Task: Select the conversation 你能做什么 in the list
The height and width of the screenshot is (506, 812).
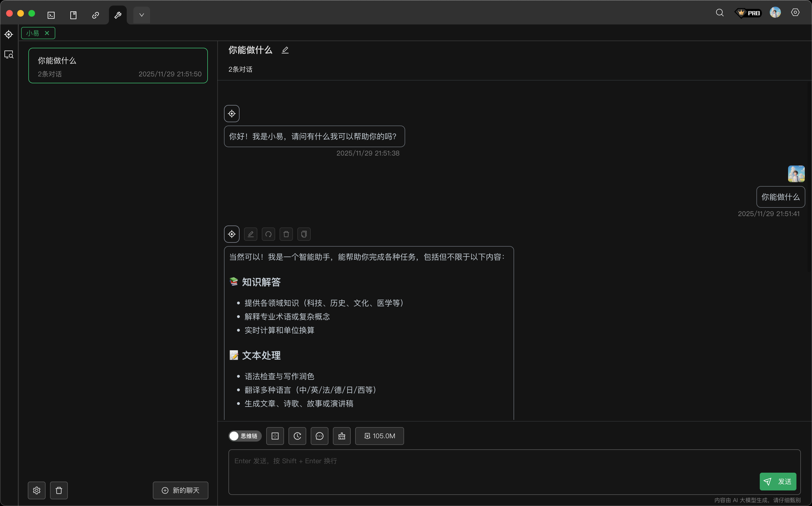Action: 118,65
